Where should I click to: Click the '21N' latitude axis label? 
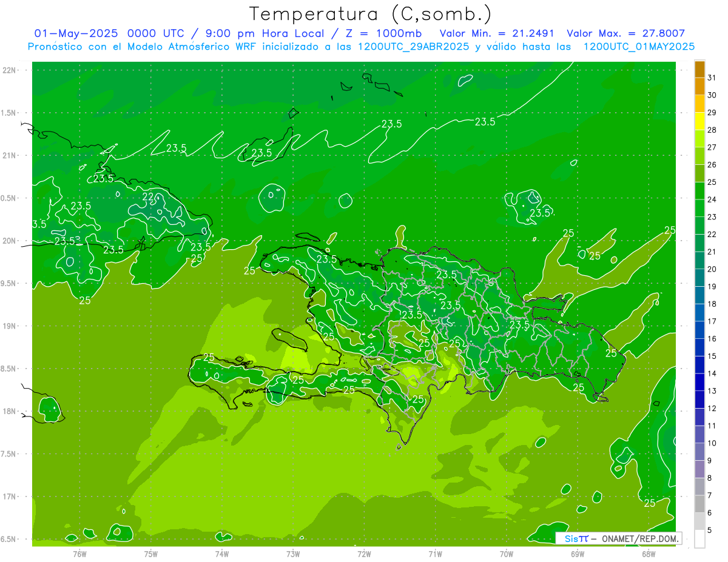pos(10,155)
